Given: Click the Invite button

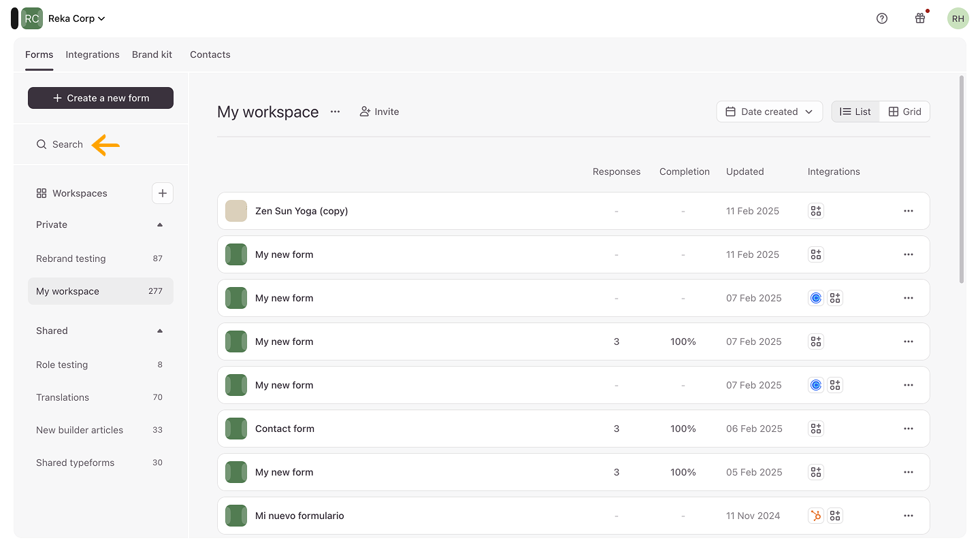Looking at the screenshot, I should 379,112.
